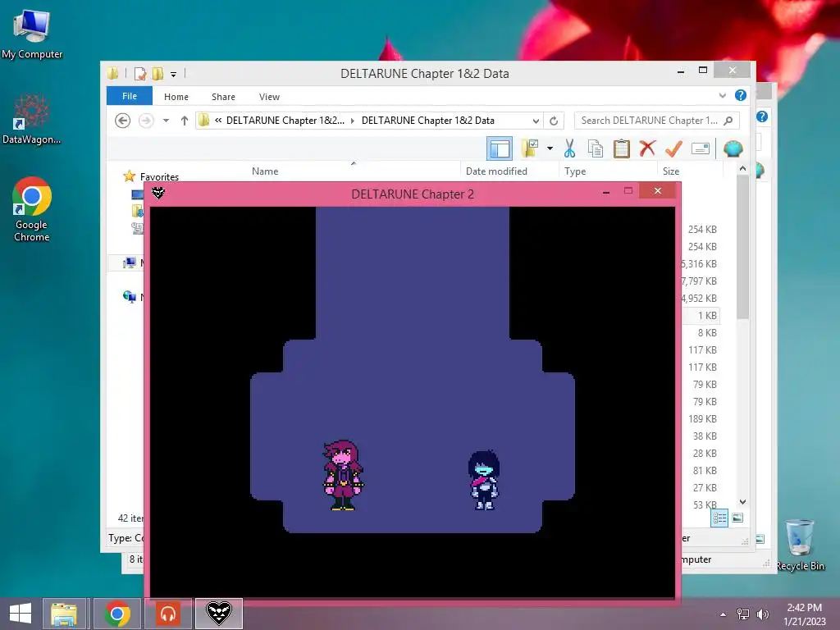
Task: Show hidden tray icons arrow
Action: coord(724,614)
